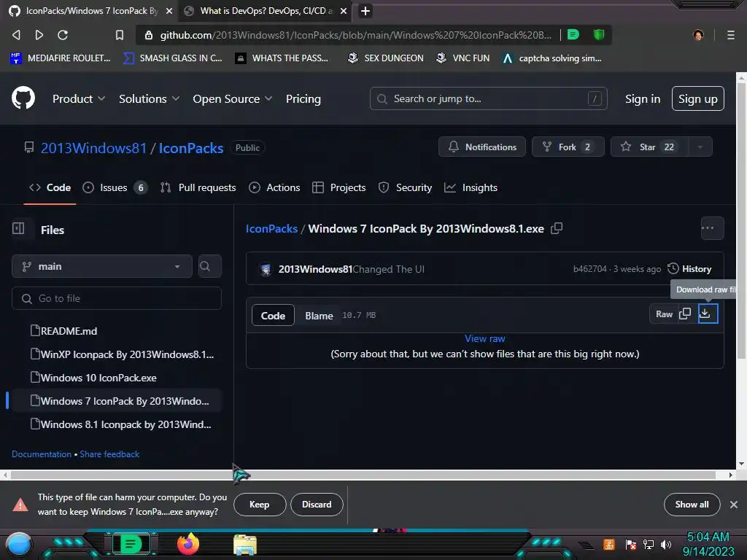Click the browser forward arrow
747x560 pixels.
39,35
